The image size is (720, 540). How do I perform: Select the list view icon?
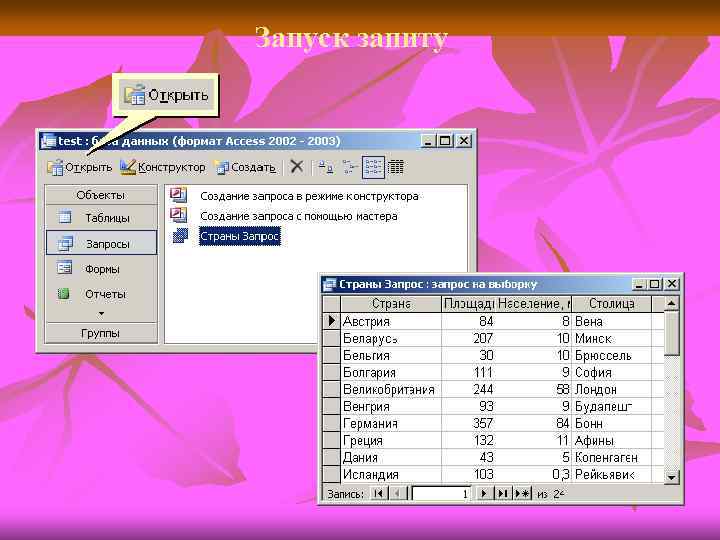[x=373, y=167]
